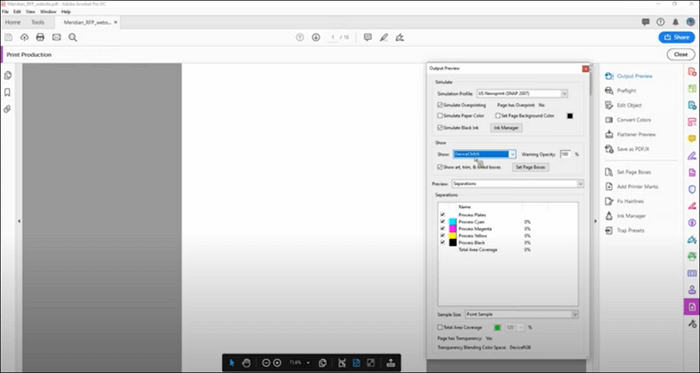Open the help question mark icon

point(660,22)
